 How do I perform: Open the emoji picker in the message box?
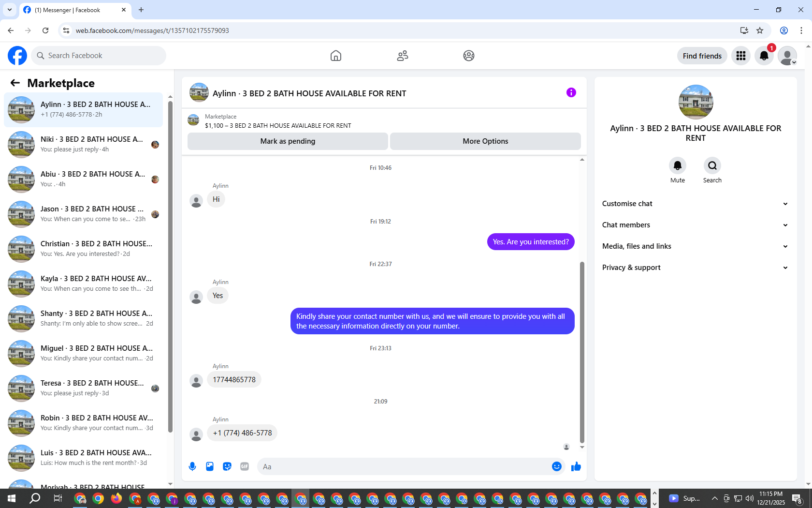click(557, 466)
